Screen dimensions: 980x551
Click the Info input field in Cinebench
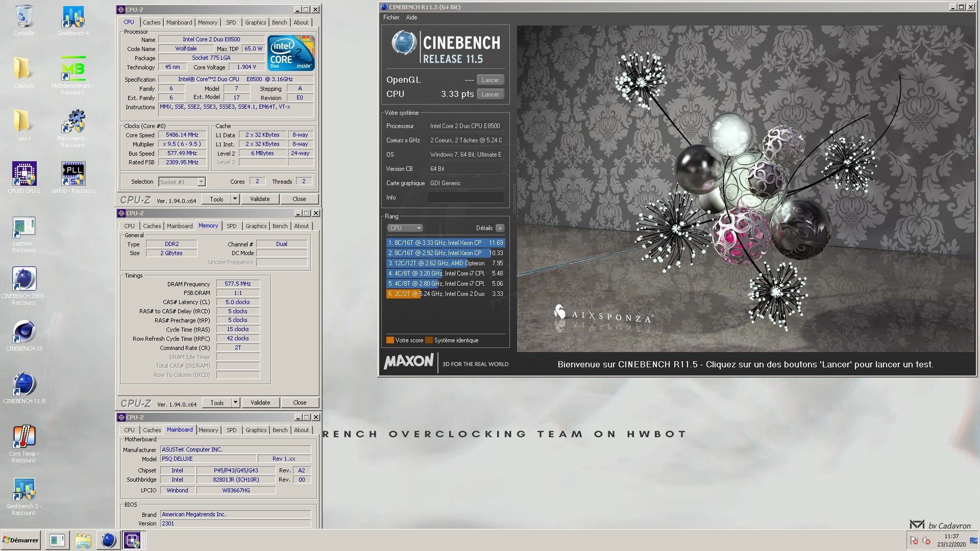465,197
